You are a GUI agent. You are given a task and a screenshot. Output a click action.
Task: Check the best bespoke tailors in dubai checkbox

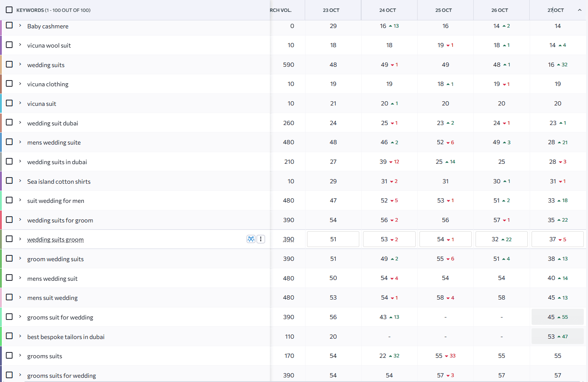pos(9,336)
